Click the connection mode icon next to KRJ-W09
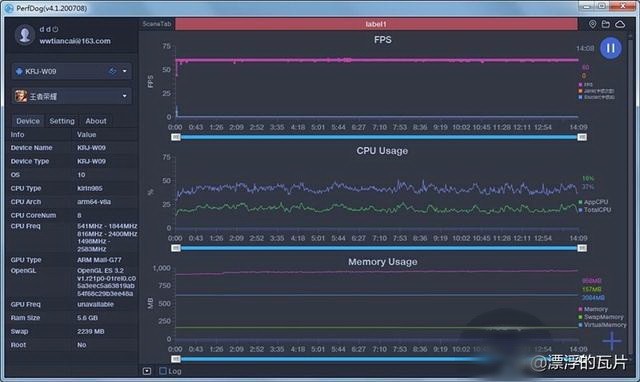This screenshot has height=382, width=640. pyautogui.click(x=113, y=71)
